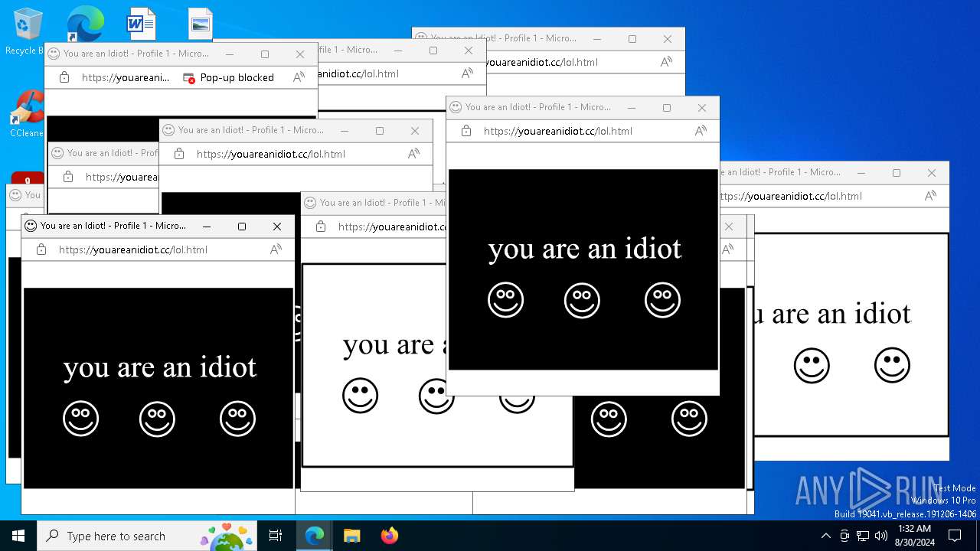Screen dimensions: 980x551
Task: Open File Explorer from taskbar
Action: pyautogui.click(x=351, y=536)
